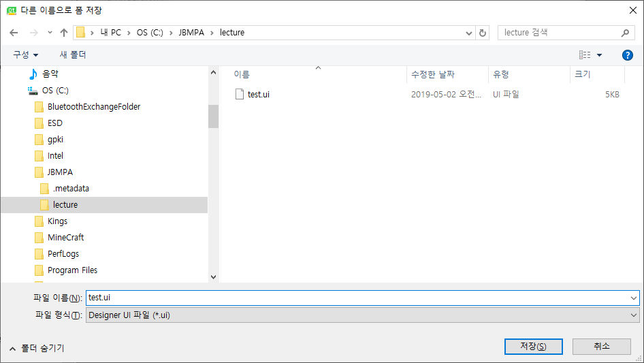Select the gpki folder

coord(55,140)
